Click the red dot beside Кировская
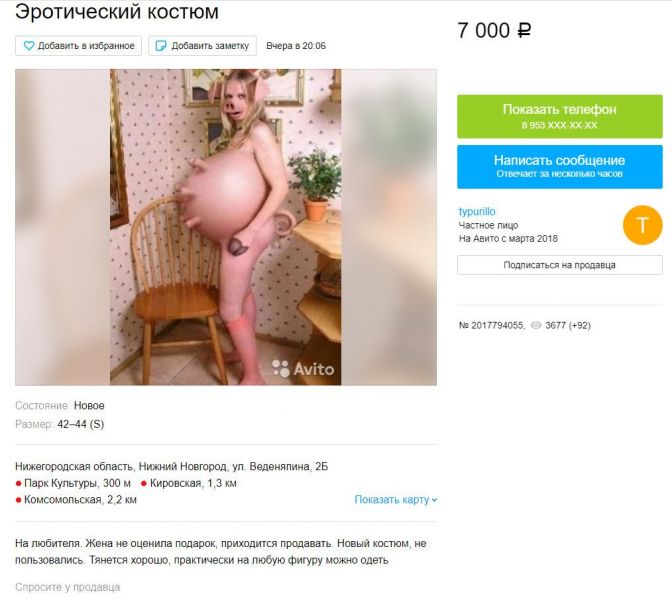 click(x=144, y=484)
